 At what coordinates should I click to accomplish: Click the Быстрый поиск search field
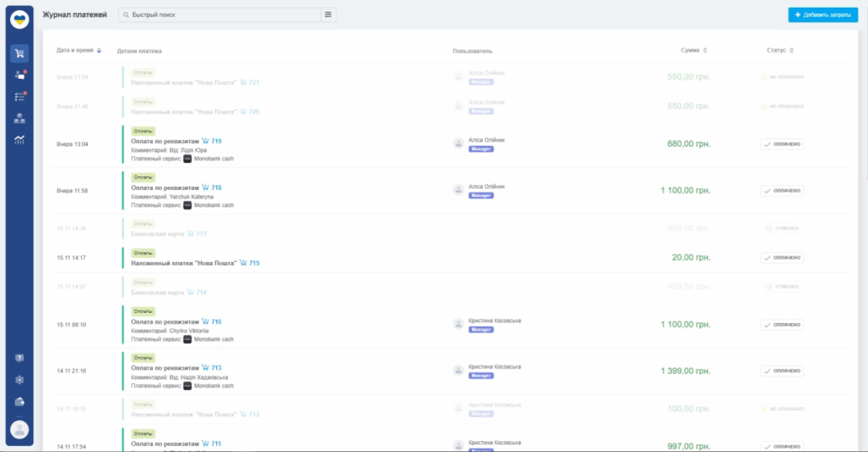(220, 14)
